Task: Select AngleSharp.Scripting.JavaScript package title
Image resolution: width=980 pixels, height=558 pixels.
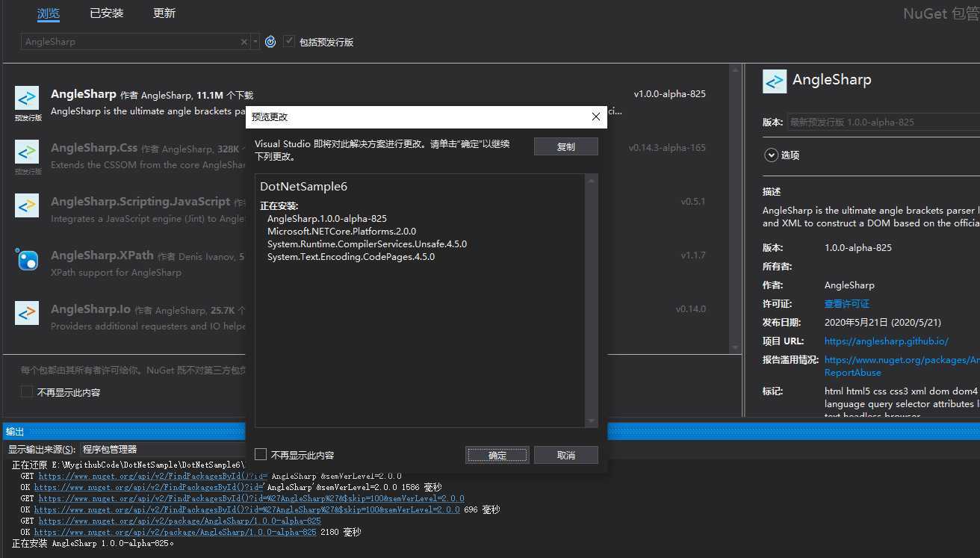Action: click(x=140, y=202)
